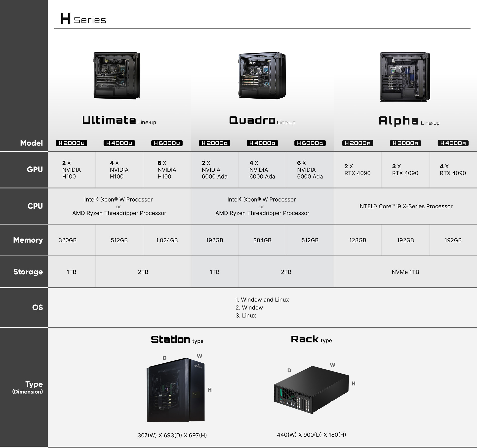Click AMD Ryzen Threadripper text under Quadro

(262, 213)
